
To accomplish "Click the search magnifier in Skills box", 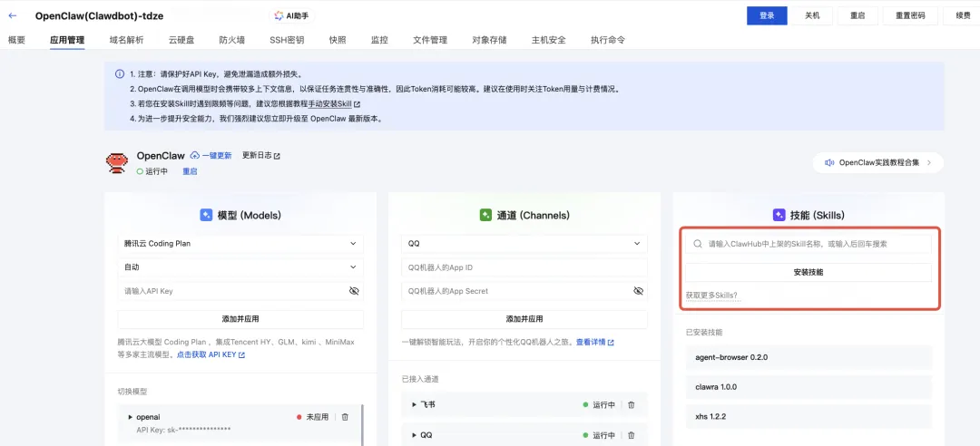I will [x=697, y=244].
